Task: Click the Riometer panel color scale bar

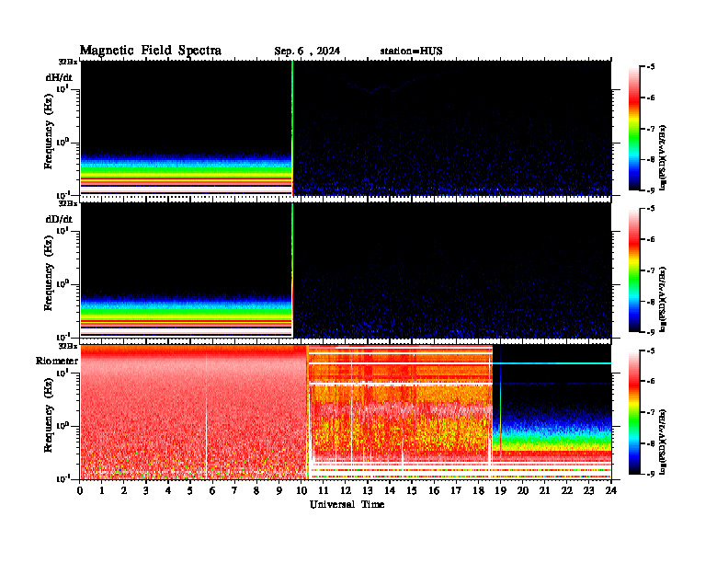Action: pyautogui.click(x=634, y=412)
